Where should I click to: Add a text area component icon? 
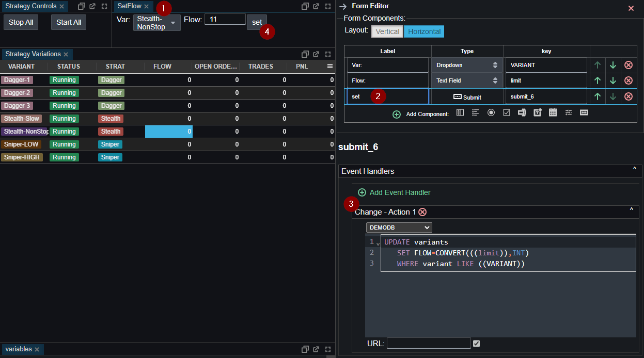tap(538, 112)
